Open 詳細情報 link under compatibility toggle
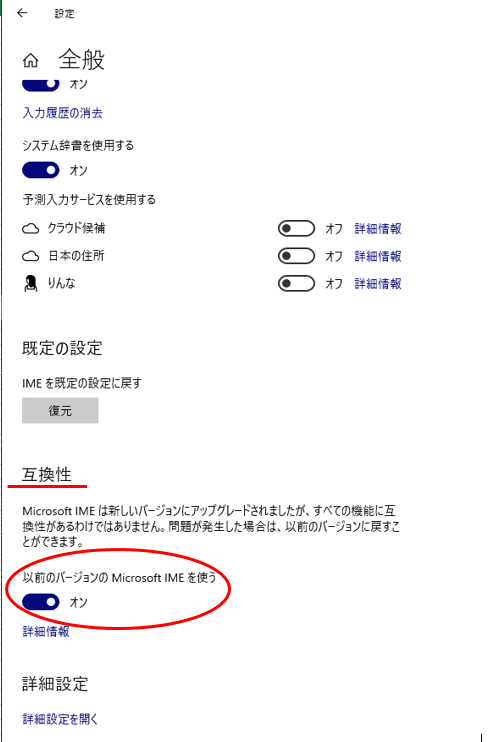This screenshot has width=495, height=742. [46, 631]
